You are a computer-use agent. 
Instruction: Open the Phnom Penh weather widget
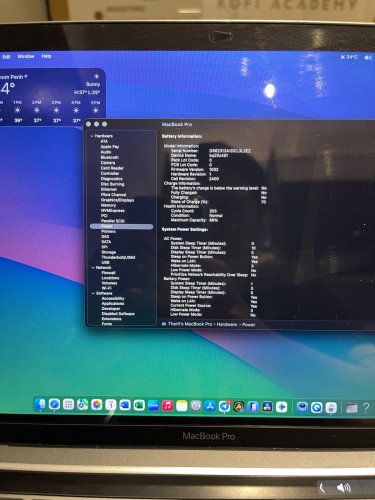tap(53, 97)
